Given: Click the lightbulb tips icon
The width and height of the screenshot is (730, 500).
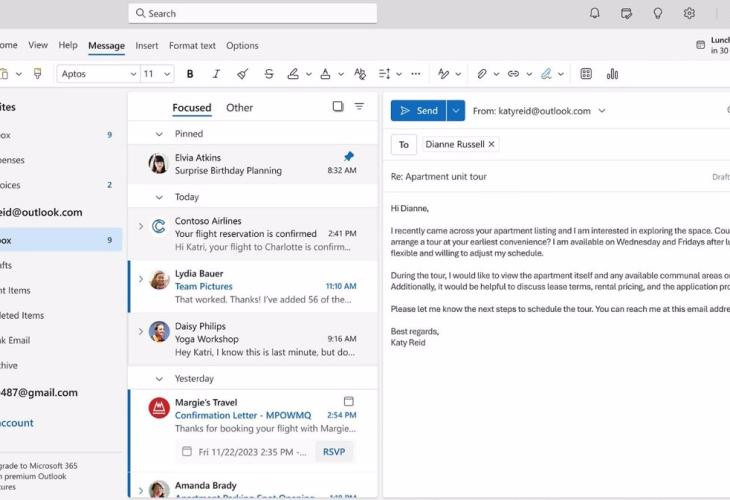Looking at the screenshot, I should pyautogui.click(x=658, y=13).
